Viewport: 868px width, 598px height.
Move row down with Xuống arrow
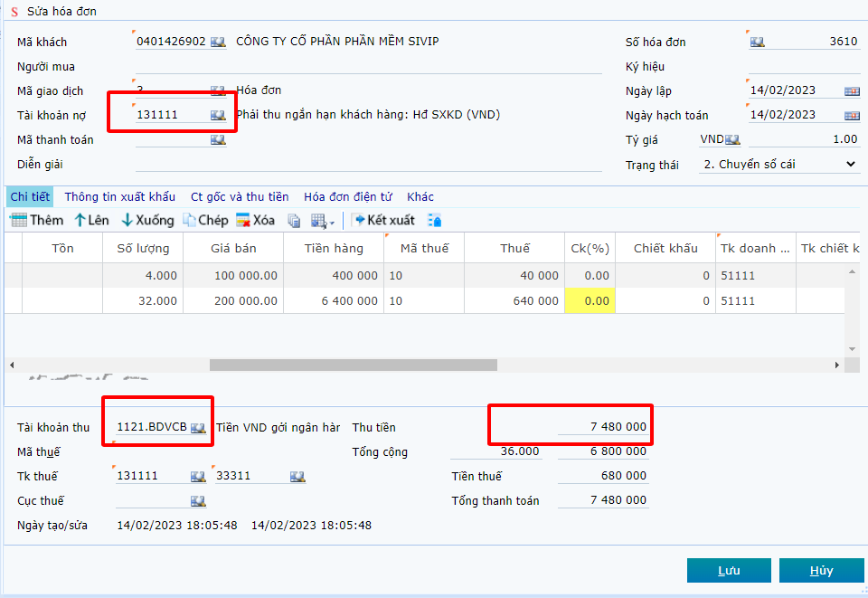click(127, 220)
